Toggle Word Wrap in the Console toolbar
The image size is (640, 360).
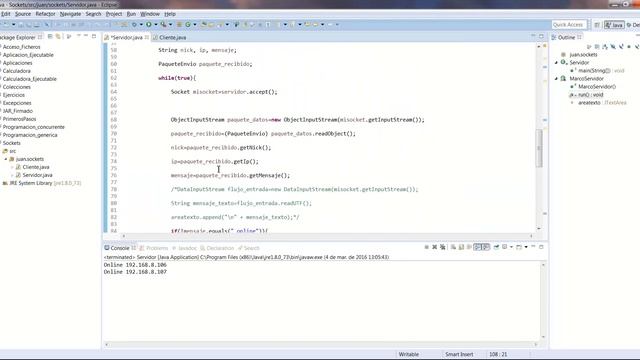click(x=469, y=247)
